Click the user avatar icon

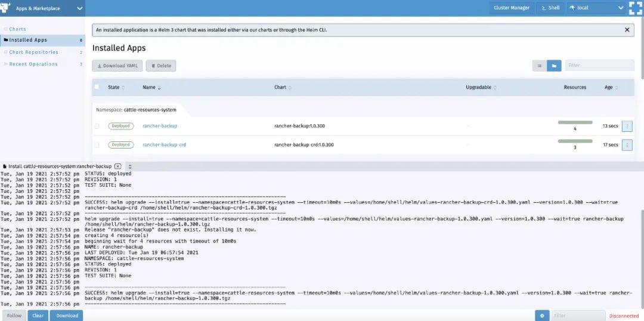(635, 8)
